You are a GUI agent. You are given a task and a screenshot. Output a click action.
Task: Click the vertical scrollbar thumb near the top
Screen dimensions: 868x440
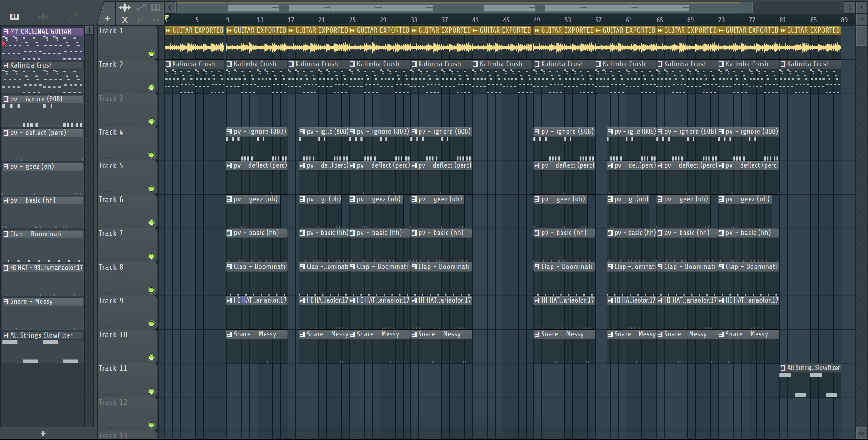(861, 36)
